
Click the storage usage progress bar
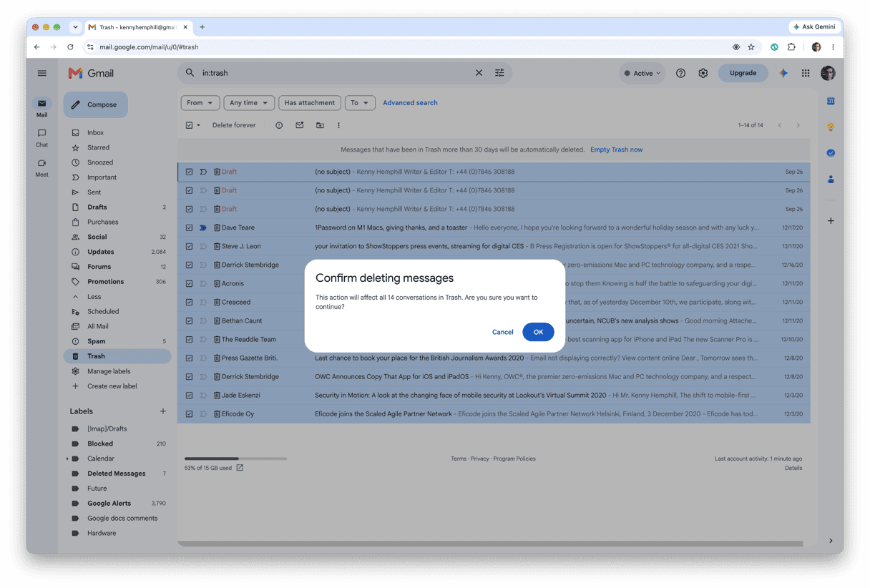235,459
